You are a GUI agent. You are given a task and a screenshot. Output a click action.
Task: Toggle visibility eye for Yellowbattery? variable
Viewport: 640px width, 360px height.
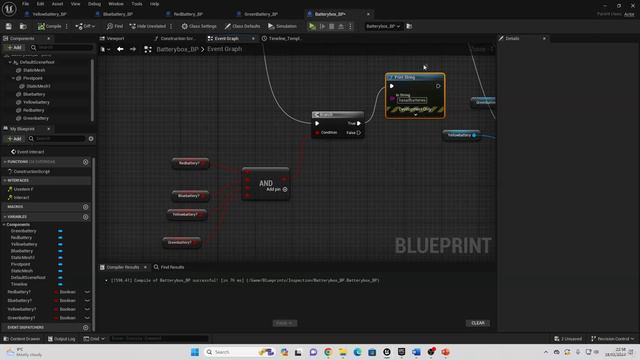87,309
